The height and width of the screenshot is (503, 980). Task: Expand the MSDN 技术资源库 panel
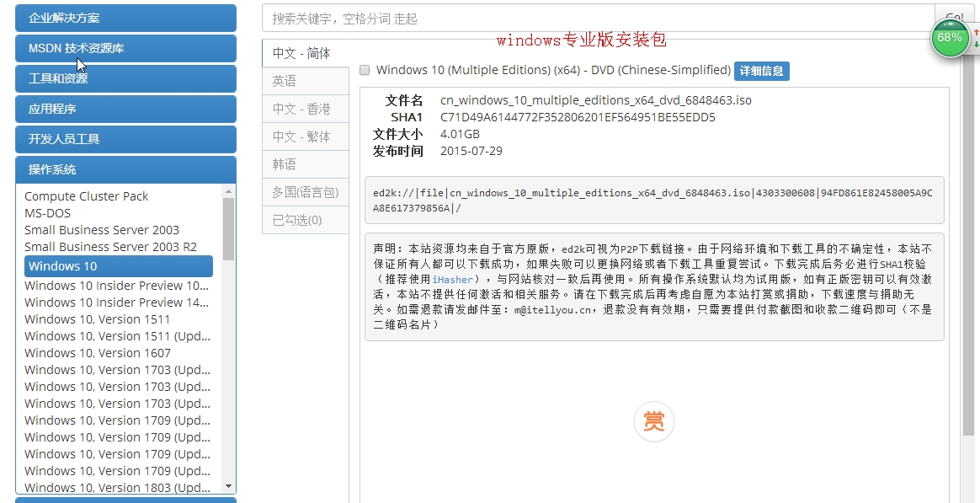click(x=125, y=48)
